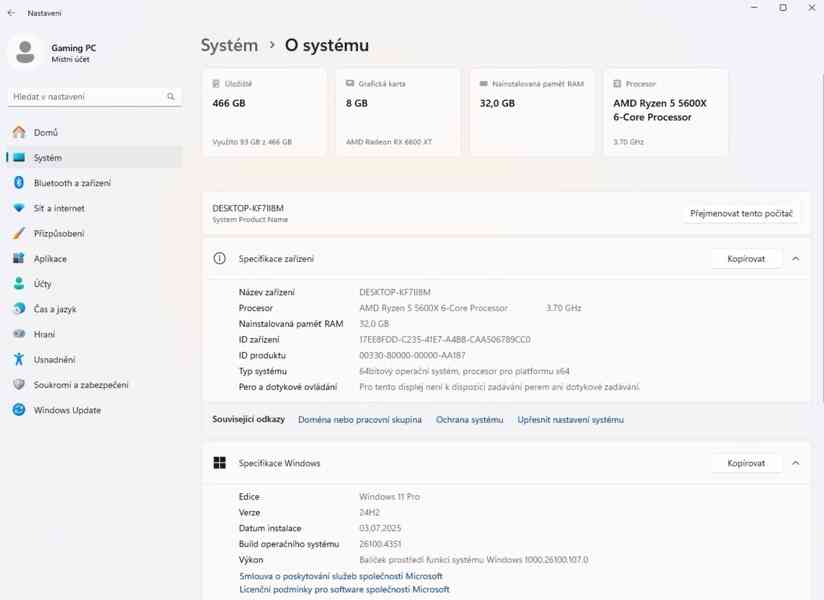
Task: Click the Síť a internet icon
Action: click(19, 208)
